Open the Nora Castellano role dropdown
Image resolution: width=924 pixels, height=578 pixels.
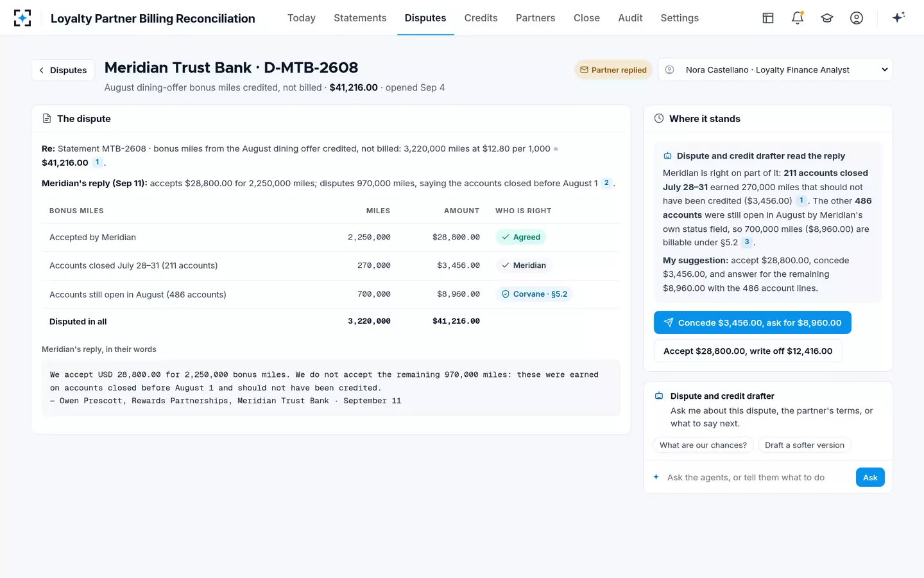pyautogui.click(x=775, y=70)
